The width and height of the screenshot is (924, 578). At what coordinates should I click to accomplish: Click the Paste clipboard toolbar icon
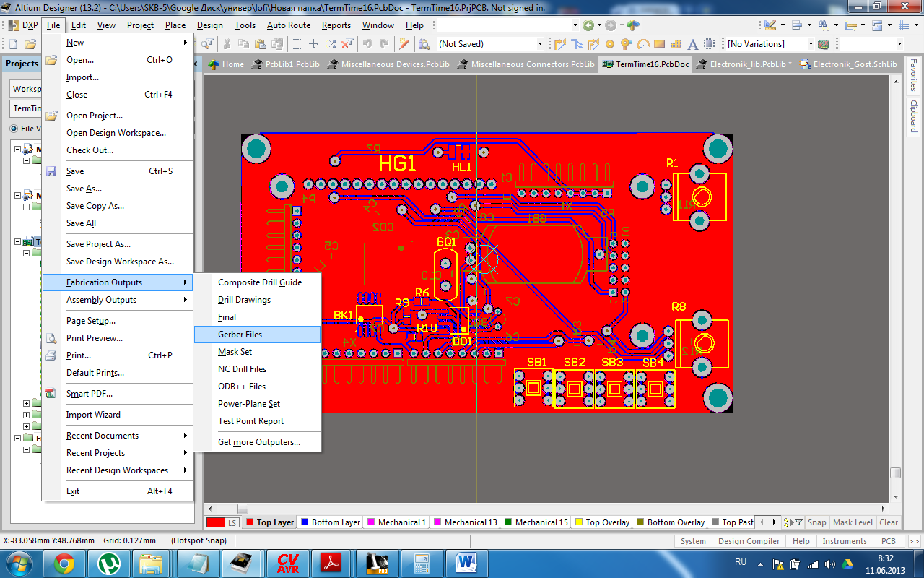261,44
